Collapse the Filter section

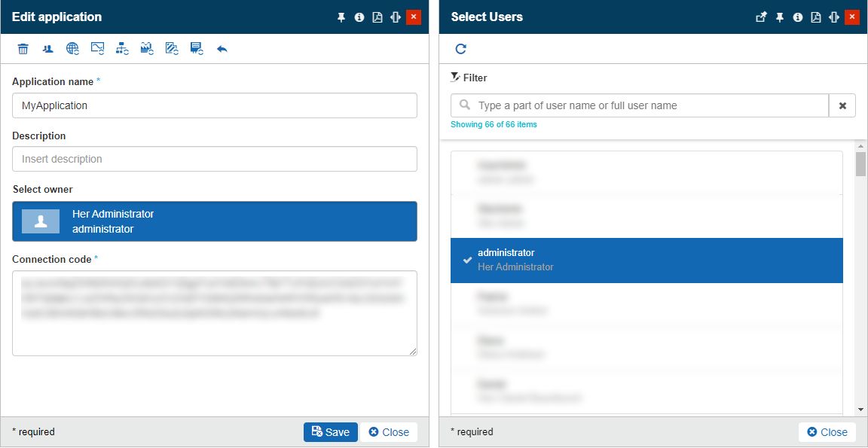click(x=454, y=77)
